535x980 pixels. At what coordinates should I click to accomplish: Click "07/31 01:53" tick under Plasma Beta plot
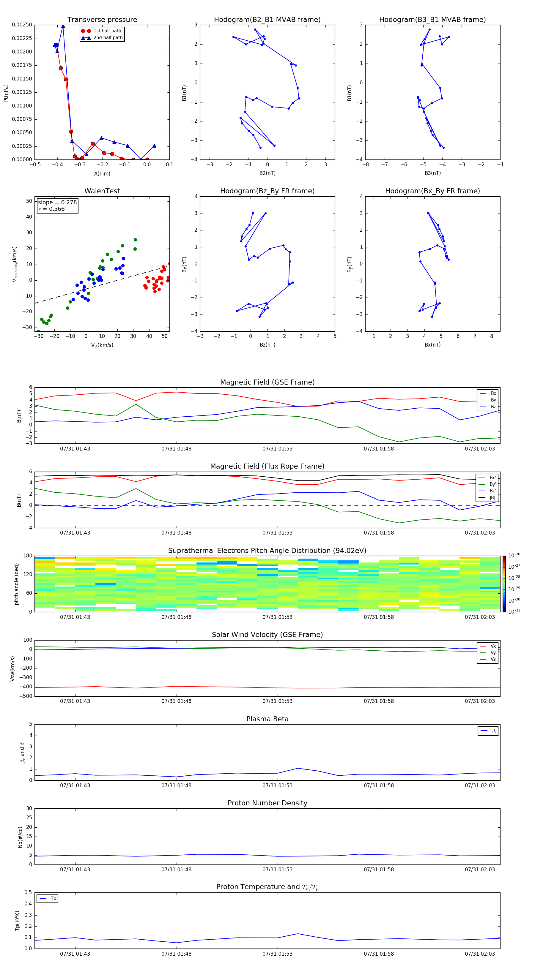tap(278, 785)
